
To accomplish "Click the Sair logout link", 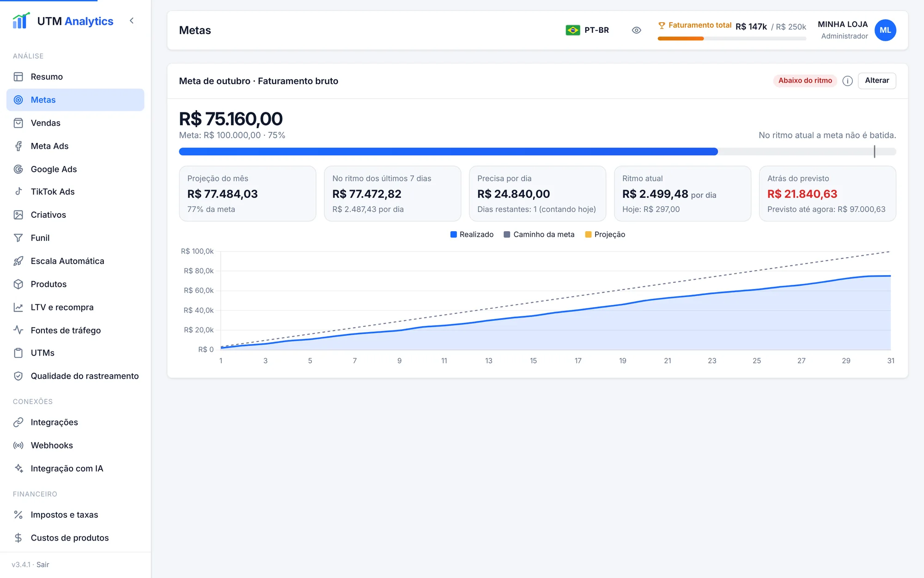I will [43, 565].
